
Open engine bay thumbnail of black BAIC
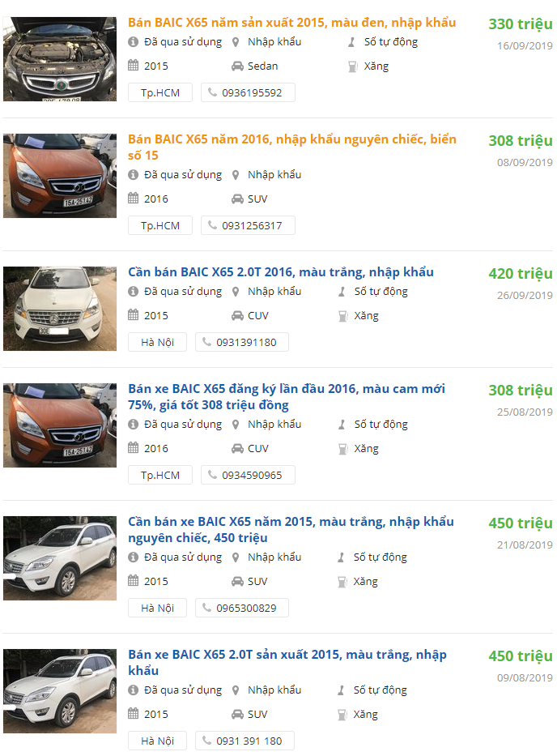pos(60,59)
